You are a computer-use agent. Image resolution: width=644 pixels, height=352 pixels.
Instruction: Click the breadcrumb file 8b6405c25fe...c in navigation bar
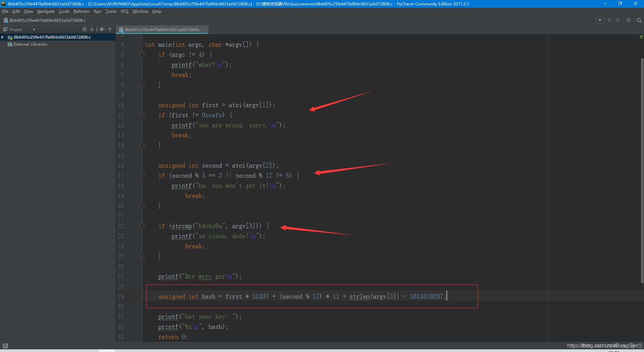click(45, 20)
